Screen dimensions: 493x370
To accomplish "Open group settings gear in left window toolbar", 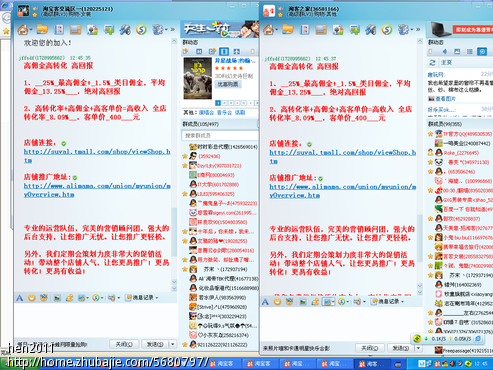I will (157, 30).
